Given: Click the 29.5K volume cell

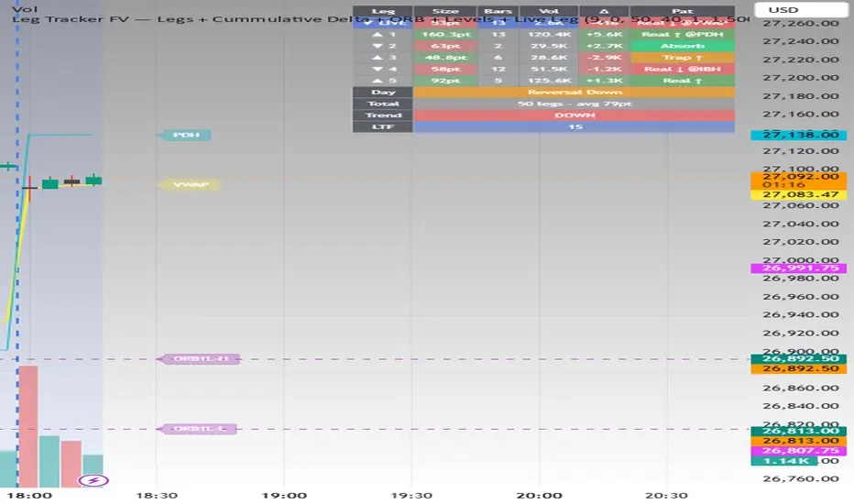Looking at the screenshot, I should click(x=549, y=46).
